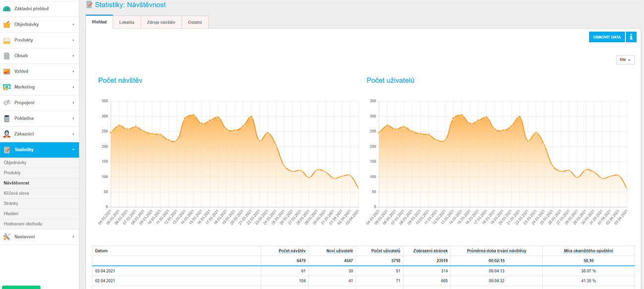Screen dimensions: 644x289
Task: Expand the Nastavení submenu arrow
Action: pos(73,237)
